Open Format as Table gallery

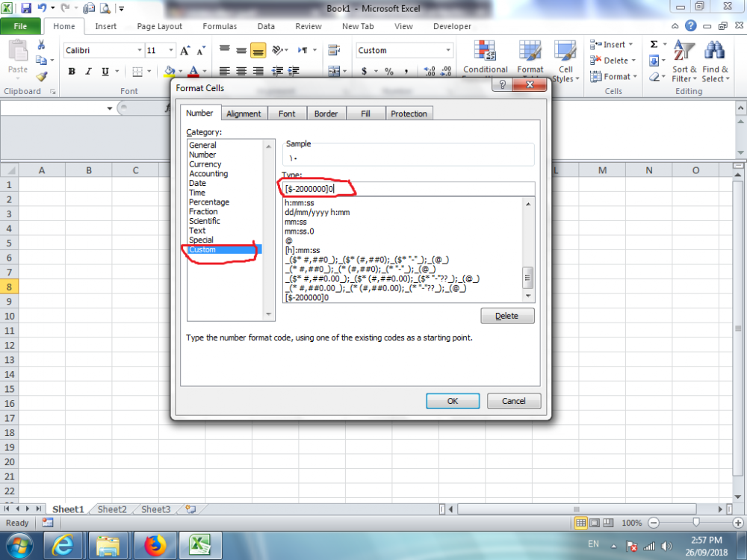click(x=530, y=57)
